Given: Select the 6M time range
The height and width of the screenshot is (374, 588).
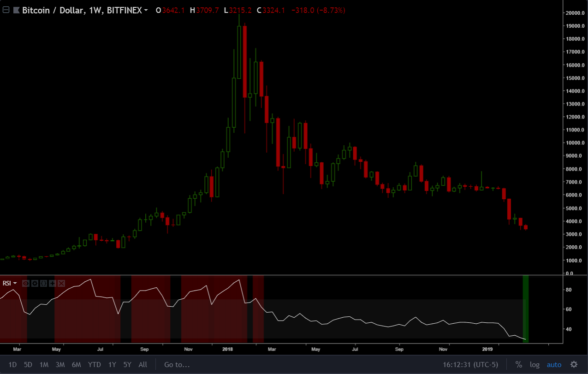Looking at the screenshot, I should pyautogui.click(x=76, y=365).
